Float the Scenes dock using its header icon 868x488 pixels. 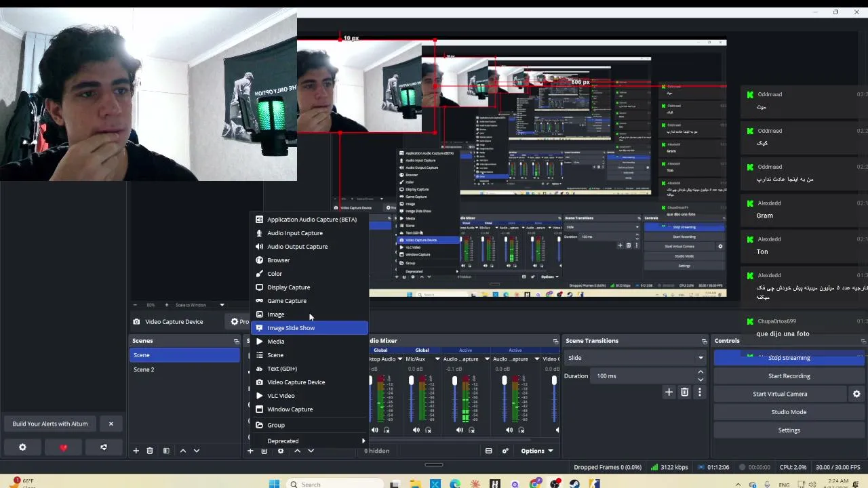236,341
